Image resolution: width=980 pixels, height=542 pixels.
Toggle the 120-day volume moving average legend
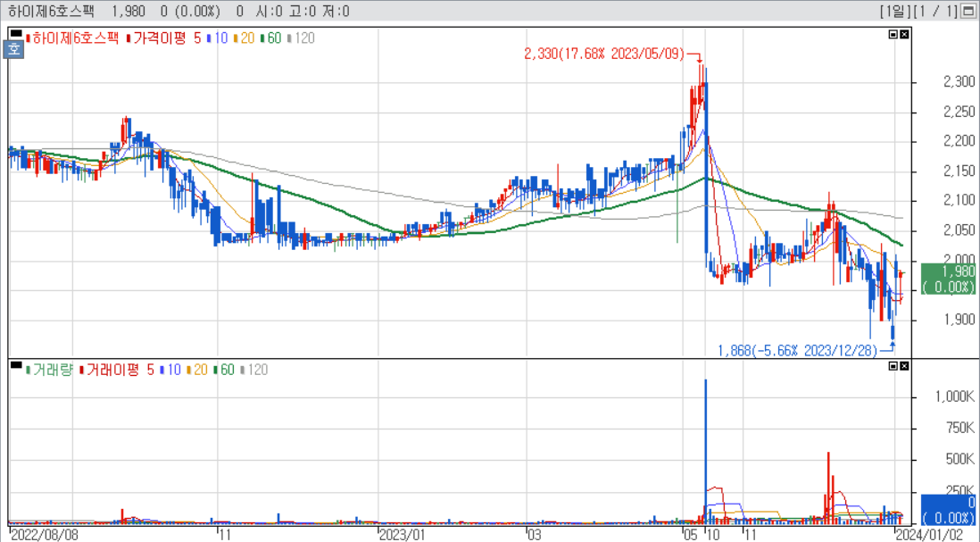coord(254,370)
